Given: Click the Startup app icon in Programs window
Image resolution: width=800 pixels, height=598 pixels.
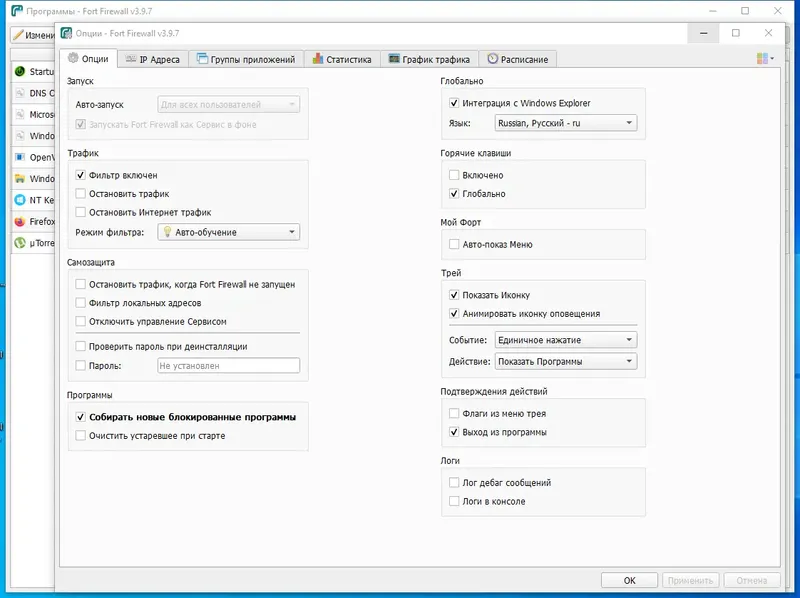Looking at the screenshot, I should 20,71.
